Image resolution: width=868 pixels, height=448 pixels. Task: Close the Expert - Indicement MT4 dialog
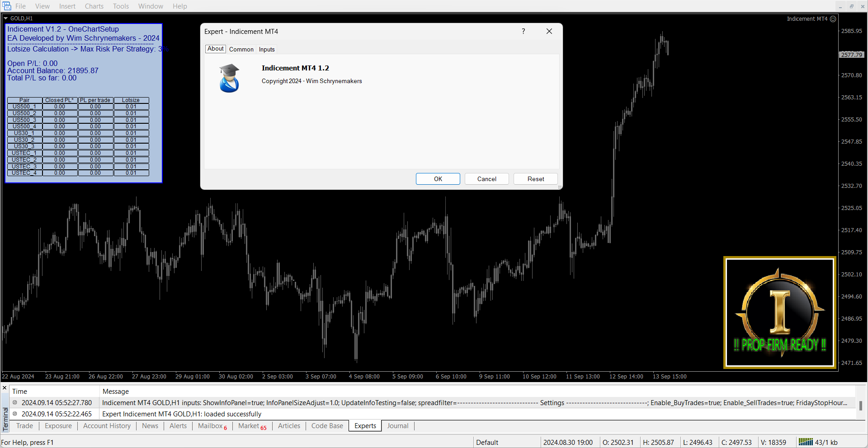(549, 31)
